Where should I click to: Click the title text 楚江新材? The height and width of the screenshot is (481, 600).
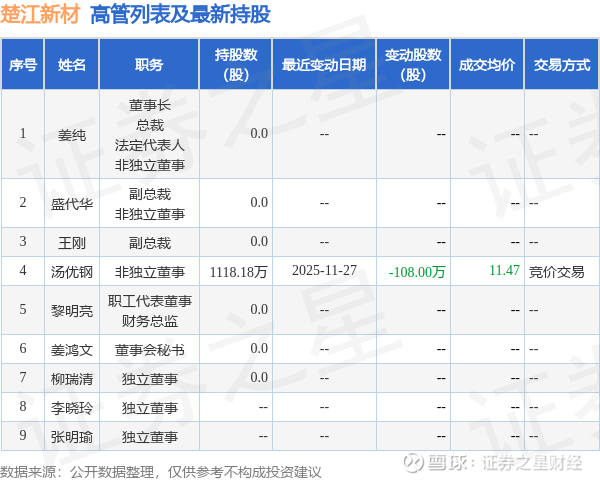(x=40, y=15)
